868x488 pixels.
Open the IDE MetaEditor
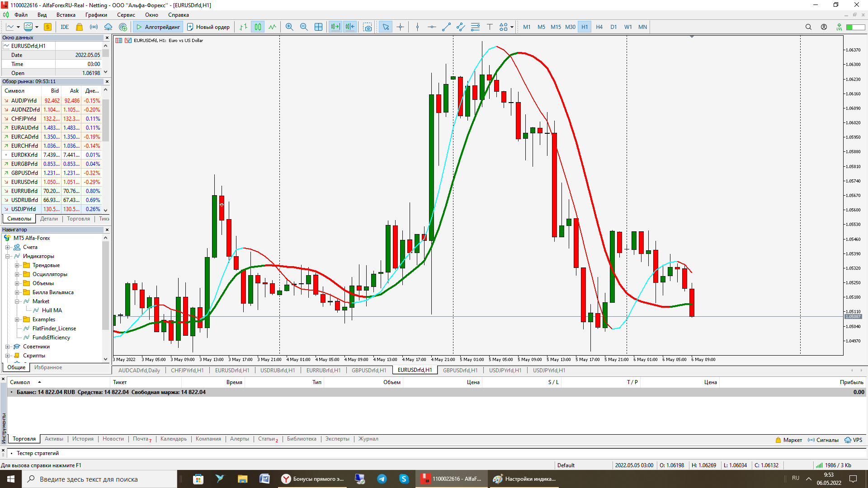pos(65,27)
